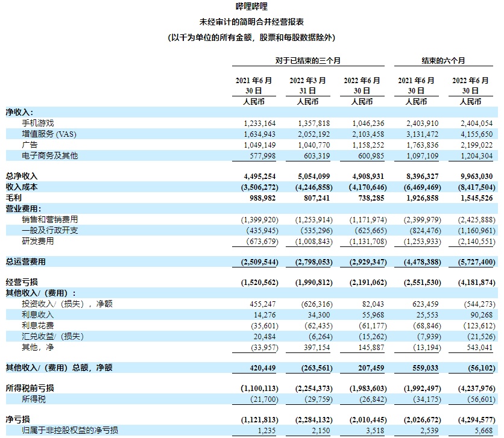This screenshot has height=438, width=504.
Task: Click noncontrolling interest value 3,518
Action: click(x=375, y=431)
